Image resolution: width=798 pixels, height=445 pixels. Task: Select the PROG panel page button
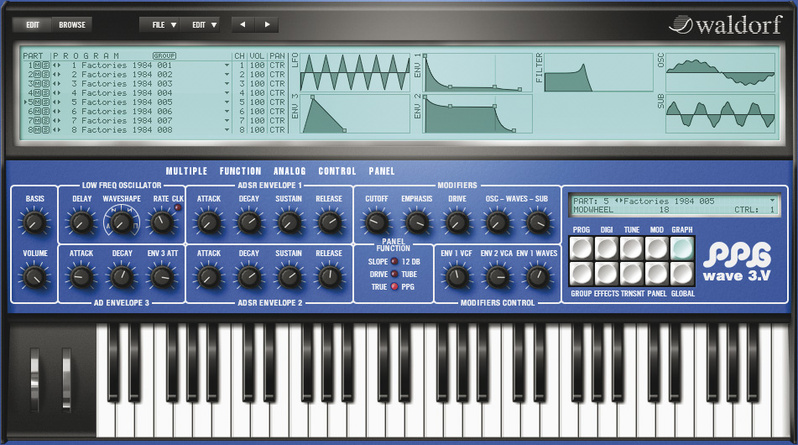coord(581,248)
